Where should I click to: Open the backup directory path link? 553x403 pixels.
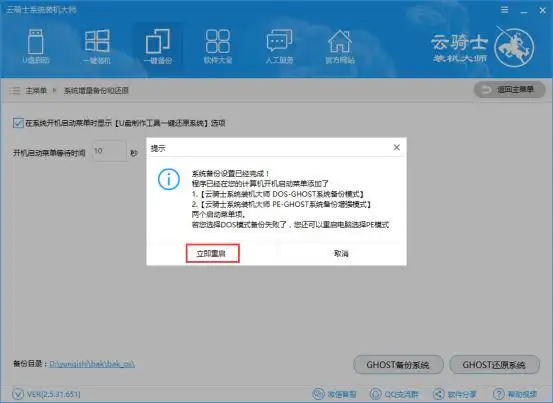[x=92, y=364]
